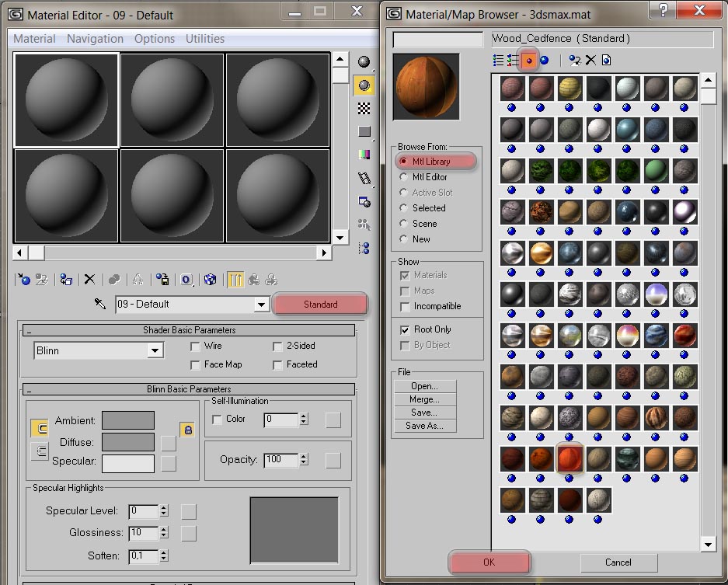Click the Standard material type button
This screenshot has width=728, height=585.
pos(320,305)
